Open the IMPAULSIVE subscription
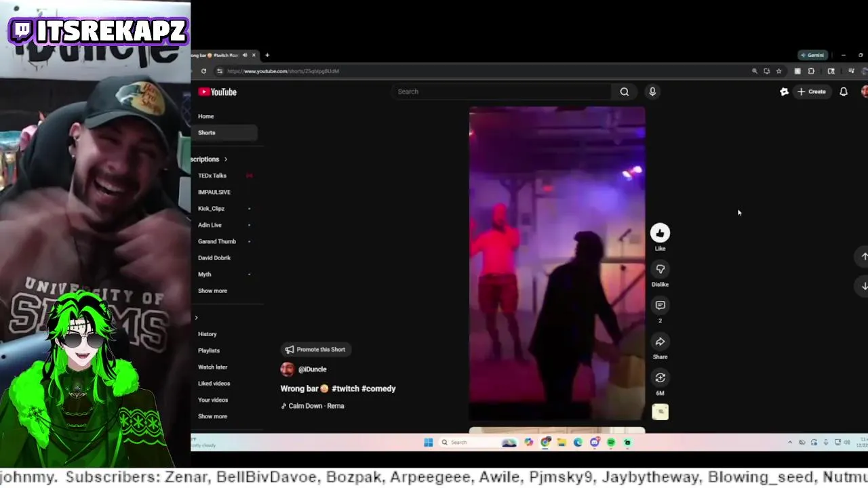 click(x=214, y=192)
